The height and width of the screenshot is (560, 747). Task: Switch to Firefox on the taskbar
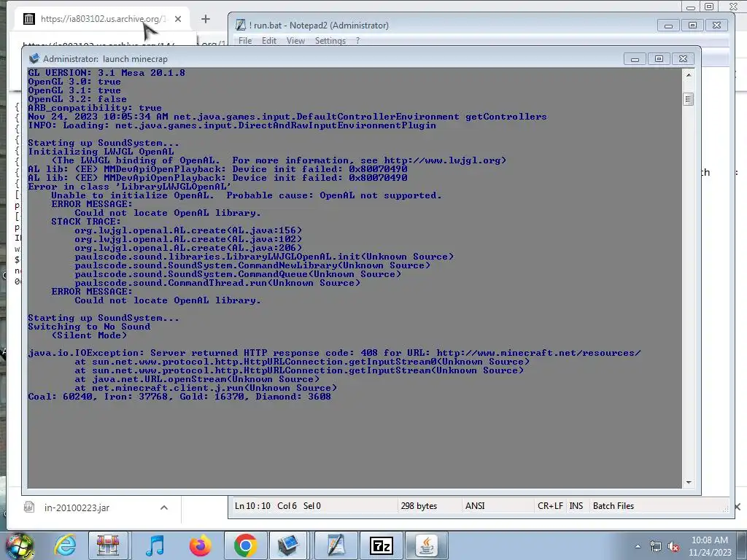point(200,545)
